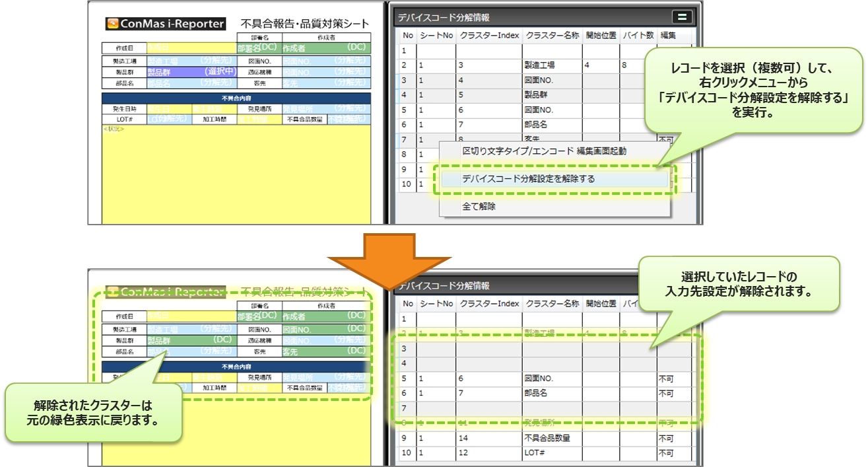The width and height of the screenshot is (868, 467).
Task: Click ConMas i-Reporter logo in upper form
Action: click(166, 24)
